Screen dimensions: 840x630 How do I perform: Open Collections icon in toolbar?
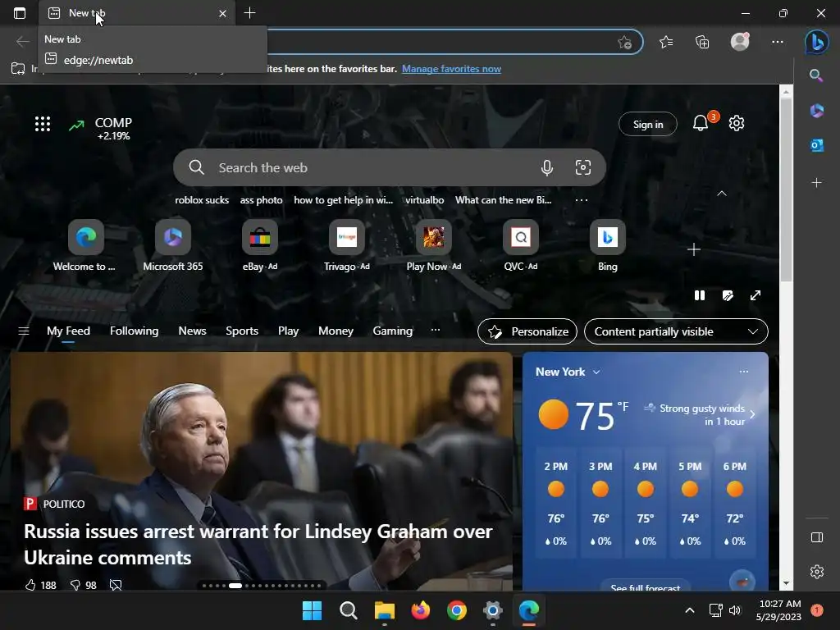[x=702, y=42]
